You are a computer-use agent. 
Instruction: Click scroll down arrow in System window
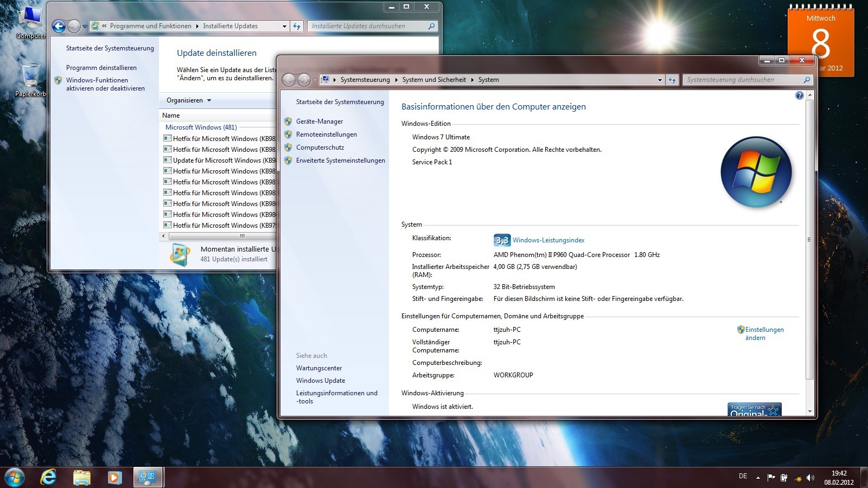click(810, 412)
